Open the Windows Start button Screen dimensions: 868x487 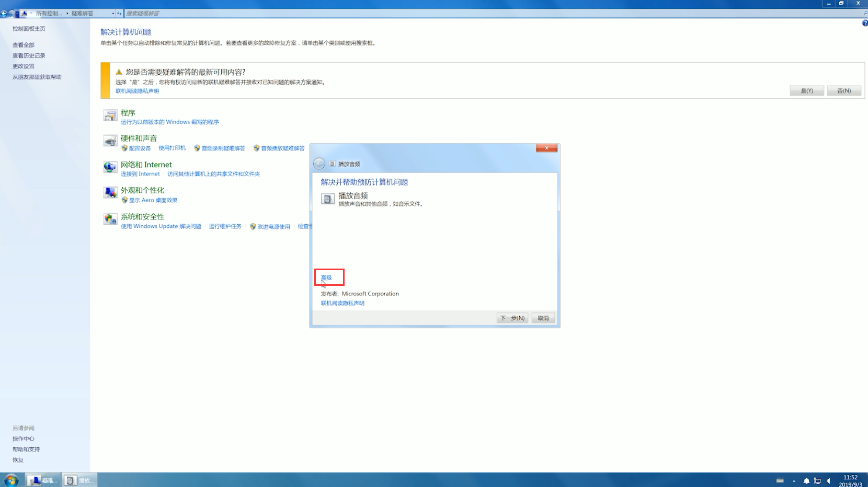11,480
